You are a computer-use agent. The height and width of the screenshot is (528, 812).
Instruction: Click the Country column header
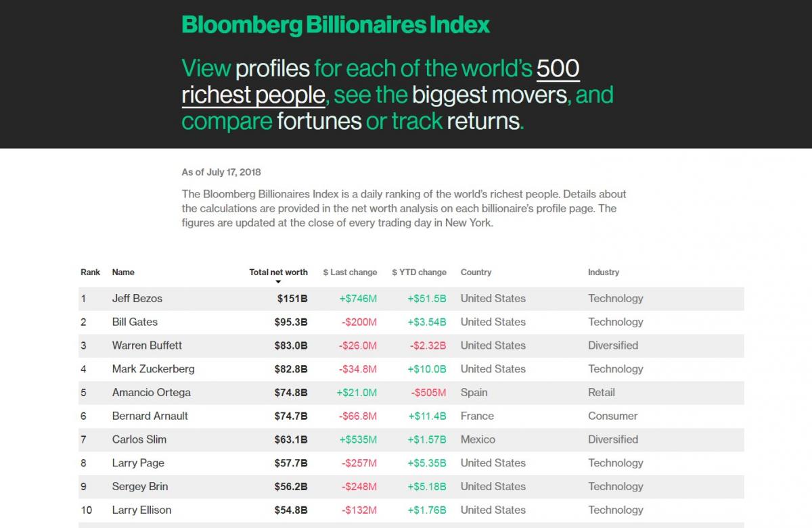[476, 272]
